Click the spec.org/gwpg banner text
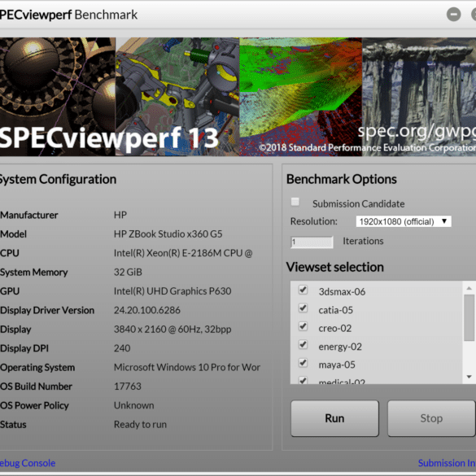The image size is (476, 476). coord(417,132)
